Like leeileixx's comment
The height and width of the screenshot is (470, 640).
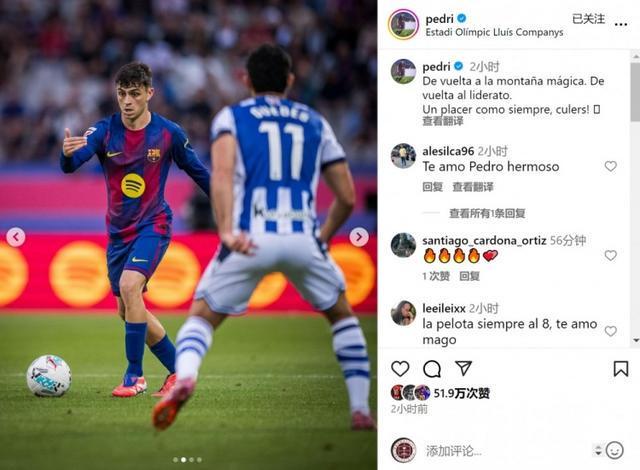pos(610,331)
